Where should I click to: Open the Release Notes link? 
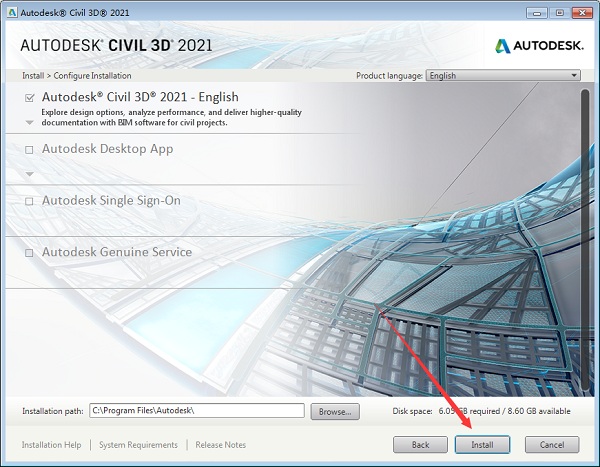click(220, 445)
